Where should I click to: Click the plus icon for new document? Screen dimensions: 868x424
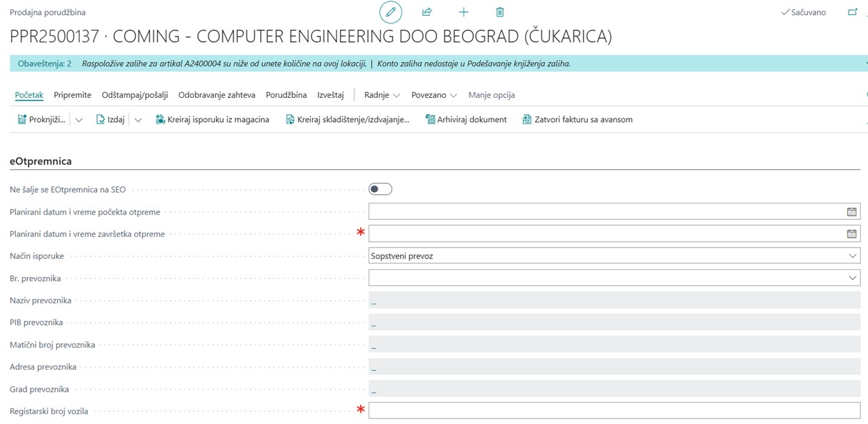pos(464,12)
